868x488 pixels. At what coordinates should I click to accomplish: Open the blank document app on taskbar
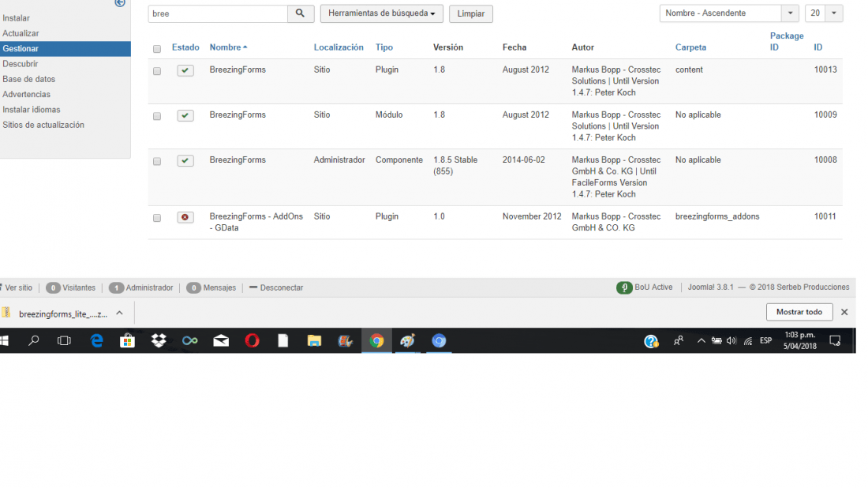point(282,340)
